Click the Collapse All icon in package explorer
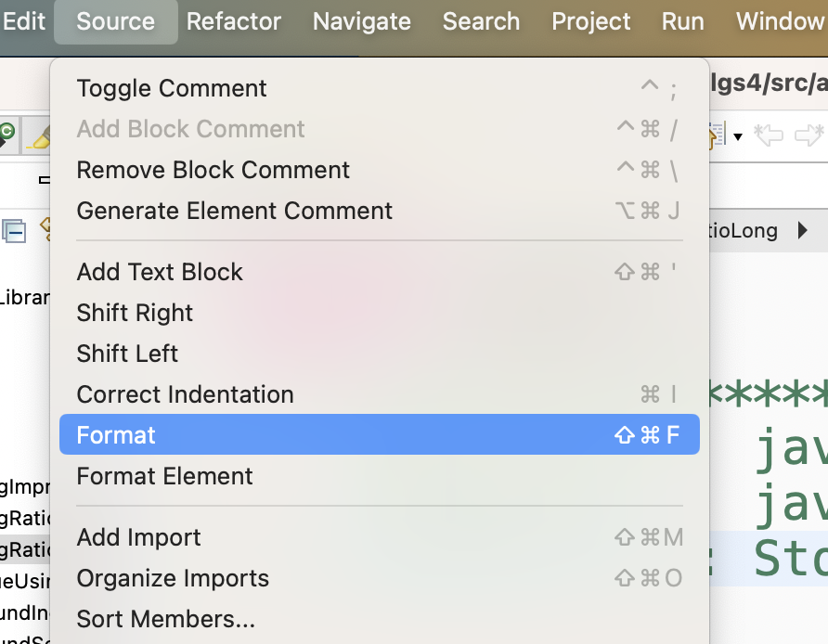The height and width of the screenshot is (644, 828). tap(13, 231)
